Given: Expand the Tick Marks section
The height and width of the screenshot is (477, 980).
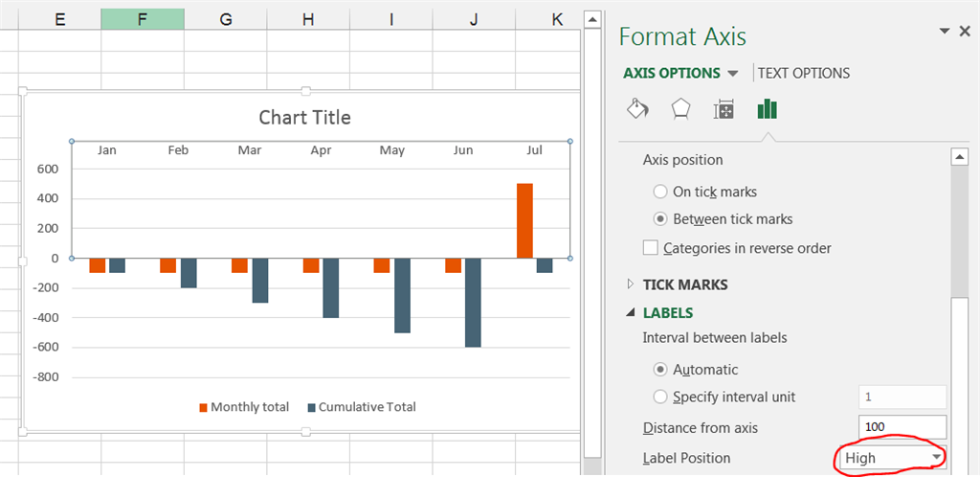Looking at the screenshot, I should click(x=631, y=284).
